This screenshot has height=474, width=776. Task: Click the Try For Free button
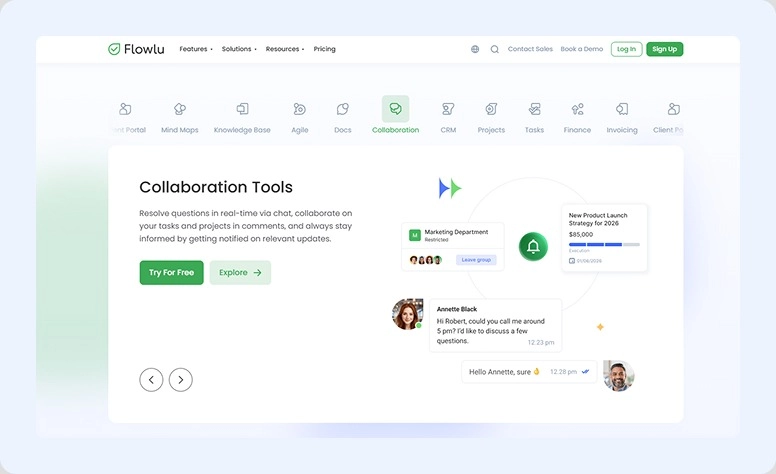coord(171,273)
